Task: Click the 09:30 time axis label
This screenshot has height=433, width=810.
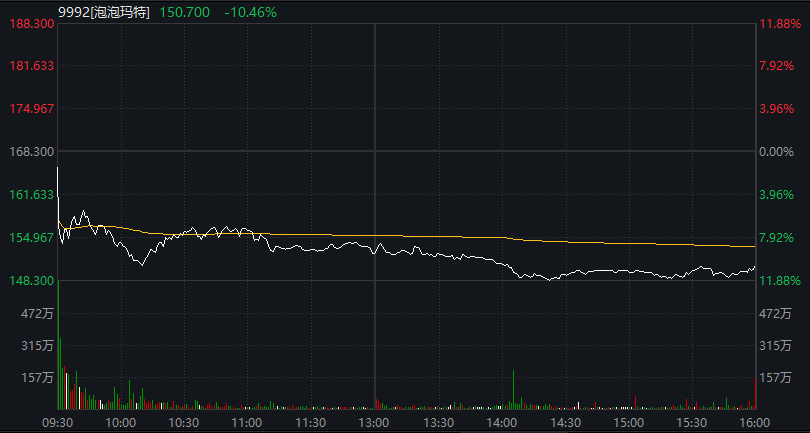Action: click(x=58, y=422)
